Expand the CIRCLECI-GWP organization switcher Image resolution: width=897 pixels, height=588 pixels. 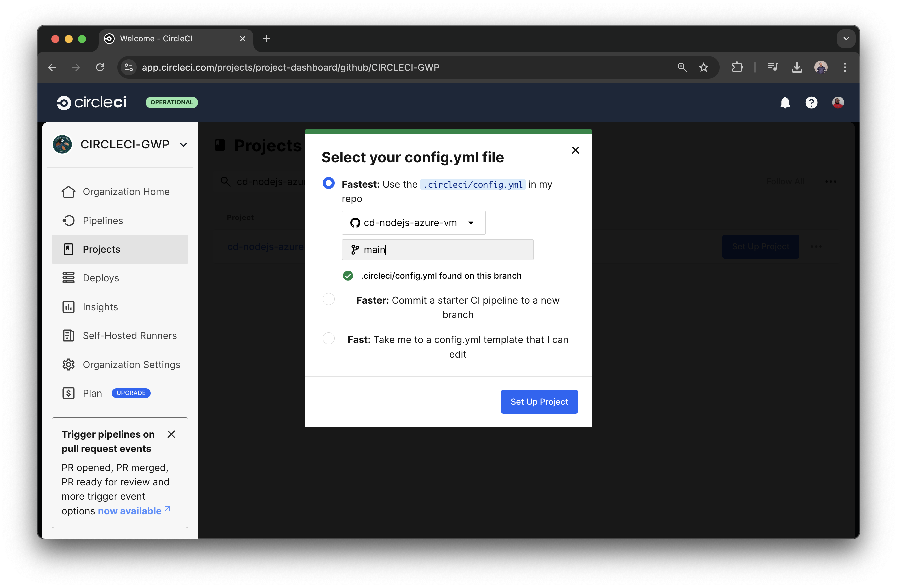(x=184, y=144)
